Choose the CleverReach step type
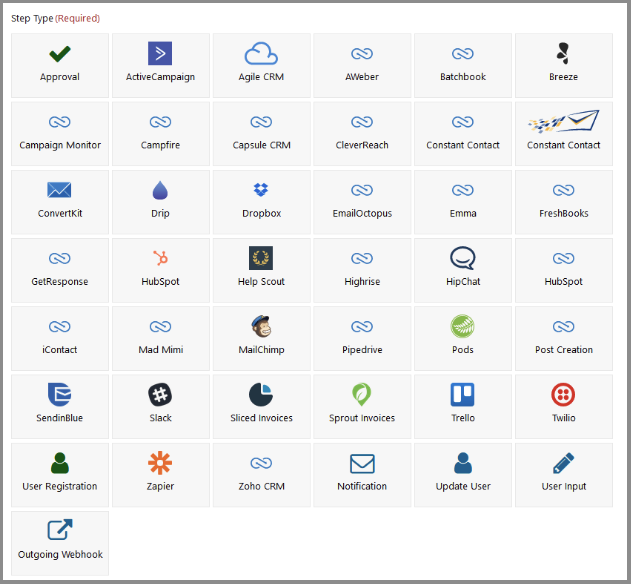Screen dimensions: 631x584 coord(362,134)
